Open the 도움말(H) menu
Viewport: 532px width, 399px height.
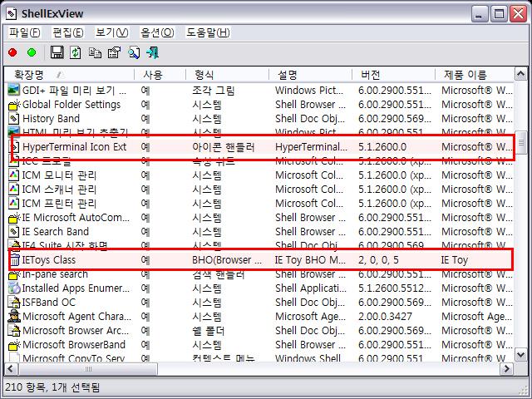pyautogui.click(x=208, y=32)
